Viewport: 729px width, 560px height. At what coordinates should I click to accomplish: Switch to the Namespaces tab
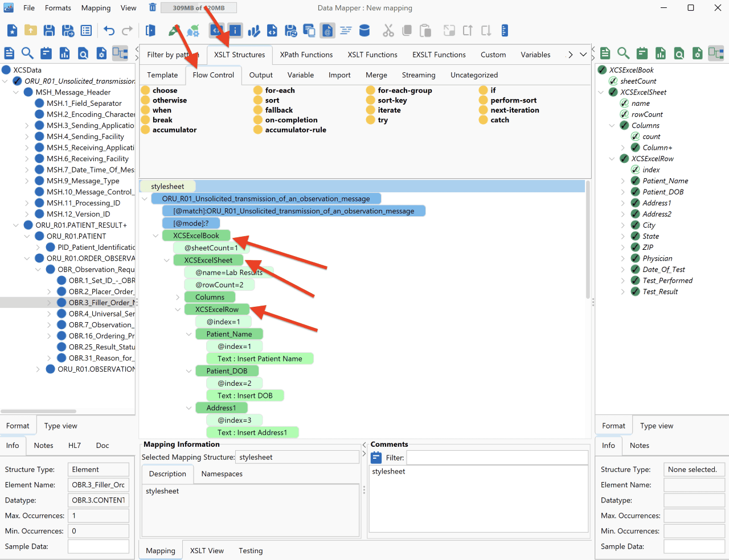(x=222, y=474)
